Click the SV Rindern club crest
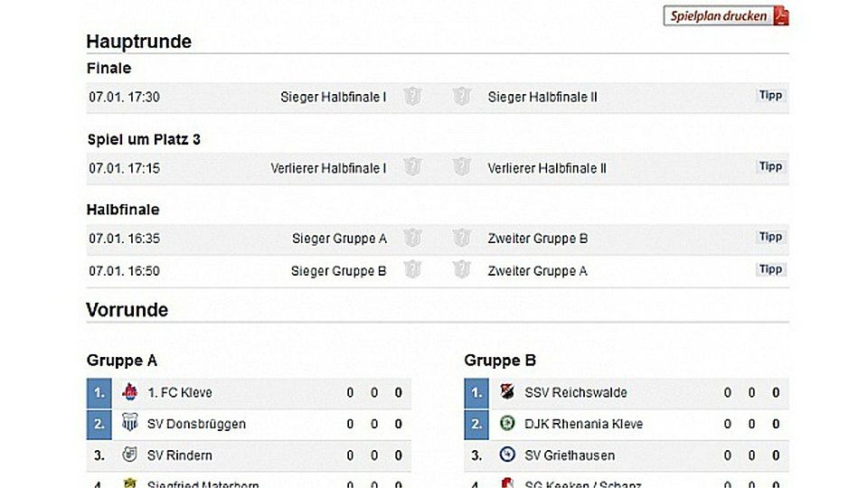The width and height of the screenshot is (868, 488). (x=129, y=455)
